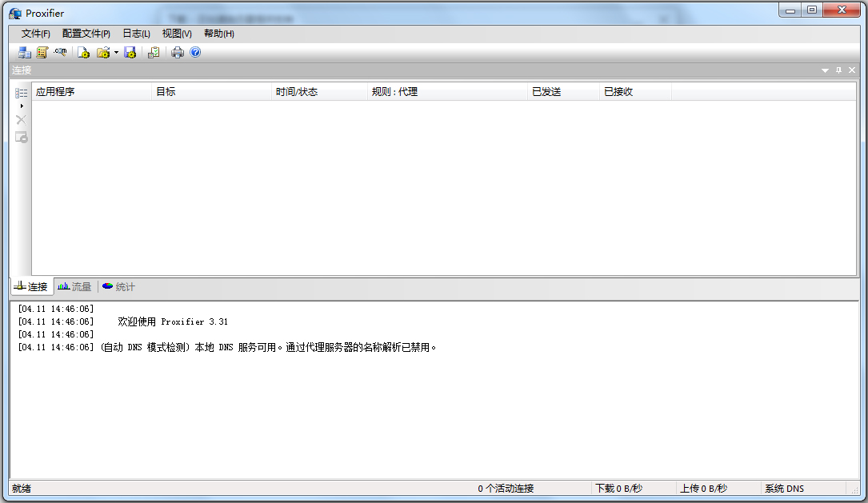Open Name Resolution settings using the .com icon

[x=60, y=52]
